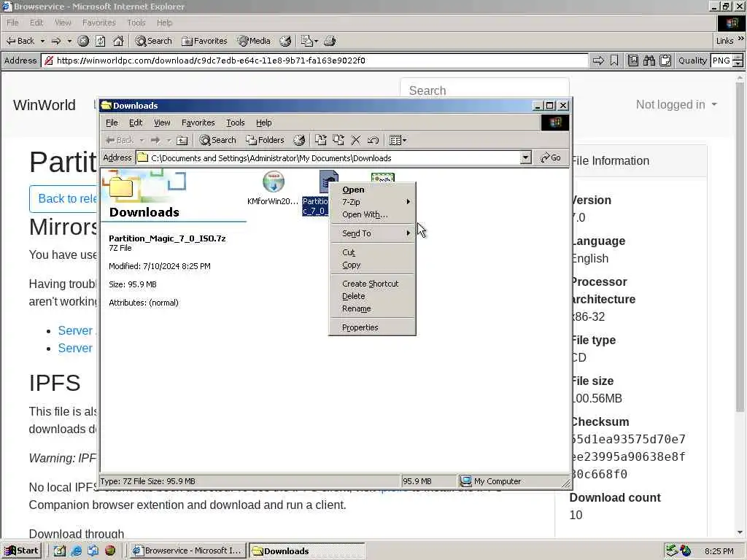Click Copy To icon in Downloads toolbar
Screen dimensions: 747x560
338,140
